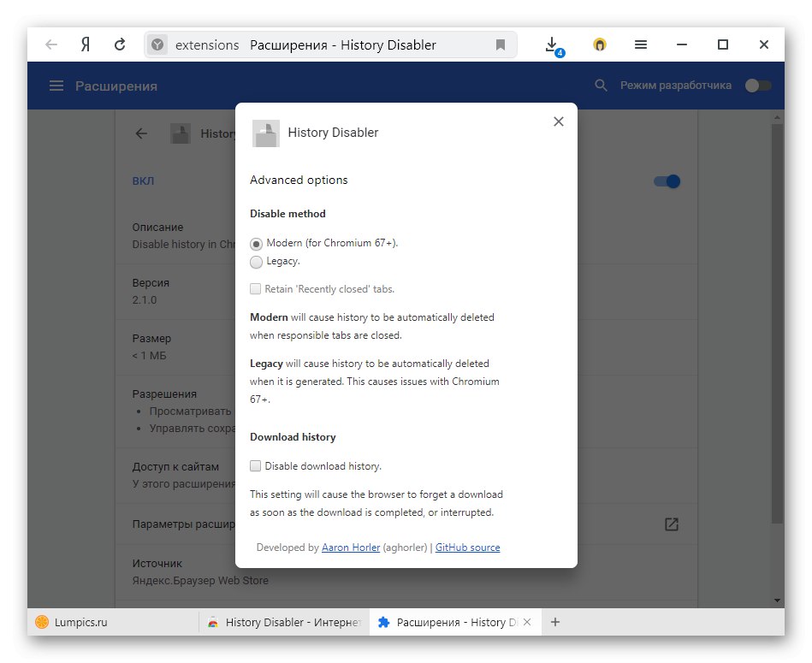The height and width of the screenshot is (663, 812).
Task: Bookmark this page with the bookmark icon
Action: [x=501, y=45]
